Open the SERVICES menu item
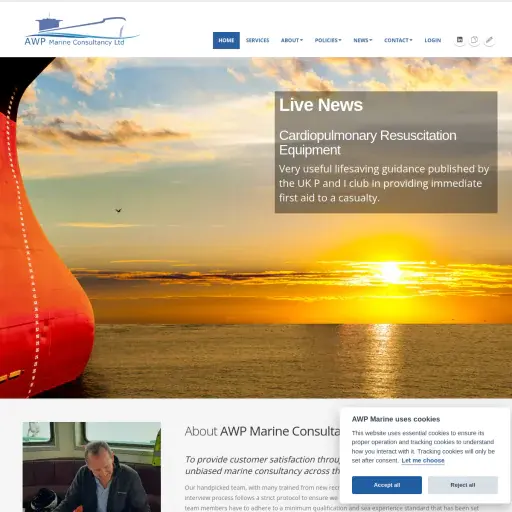Viewport: 512px width, 512px height. (x=257, y=40)
